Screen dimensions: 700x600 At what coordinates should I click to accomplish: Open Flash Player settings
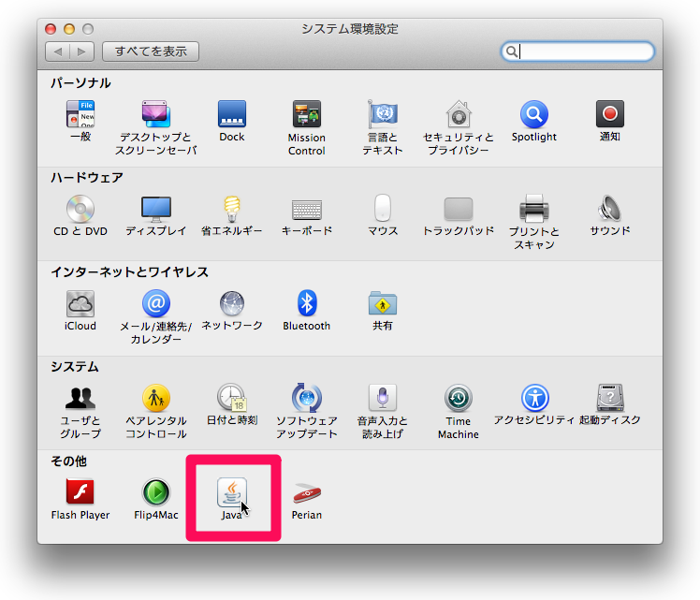[80, 492]
